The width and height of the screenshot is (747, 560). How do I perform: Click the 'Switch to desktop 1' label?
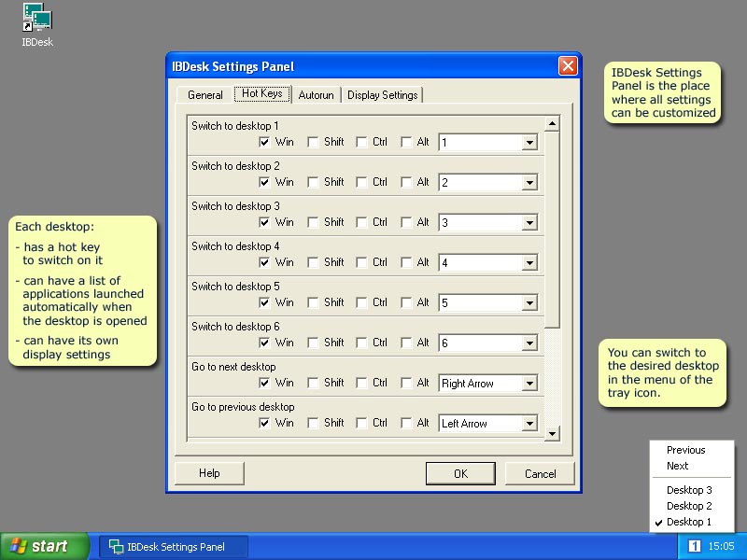click(x=235, y=126)
